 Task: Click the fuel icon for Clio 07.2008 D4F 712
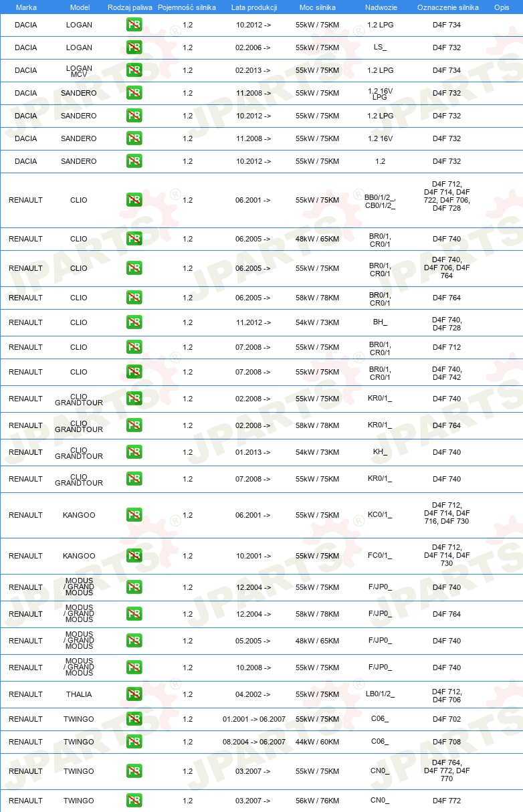coord(134,347)
